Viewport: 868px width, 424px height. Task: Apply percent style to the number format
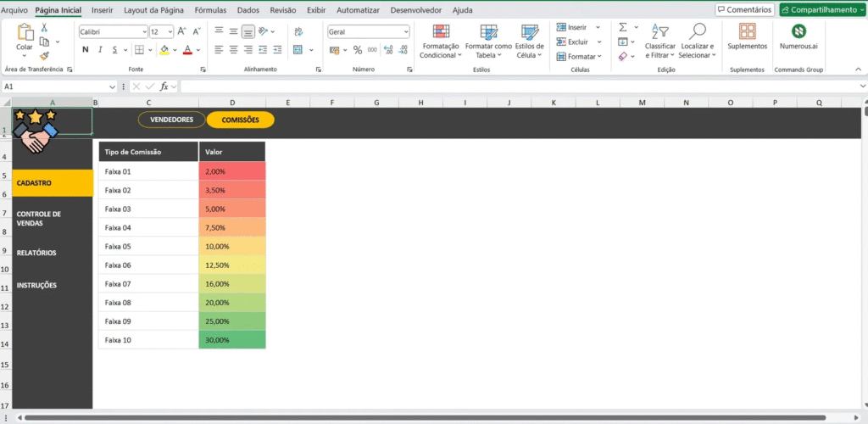click(x=358, y=50)
